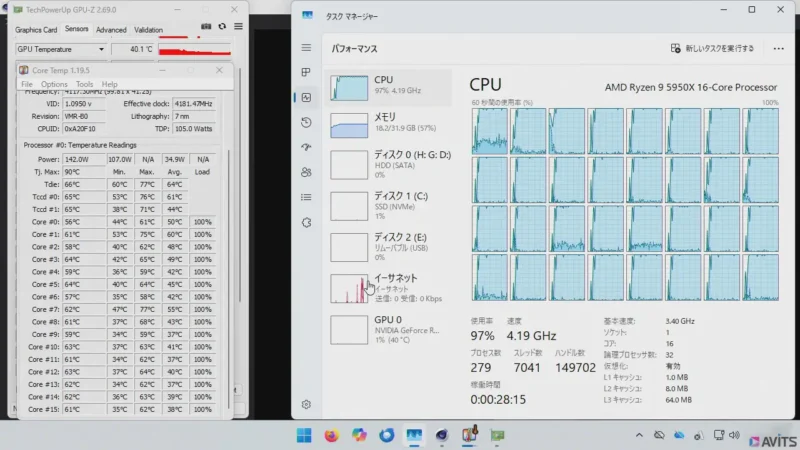The width and height of the screenshot is (800, 450).
Task: Click the run new task button
Action: [x=712, y=48]
